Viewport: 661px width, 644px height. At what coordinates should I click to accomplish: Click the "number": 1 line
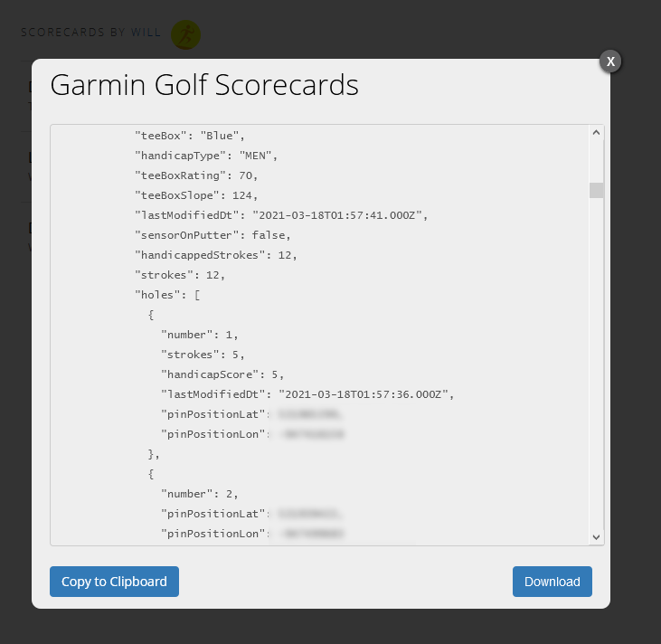tap(200, 335)
